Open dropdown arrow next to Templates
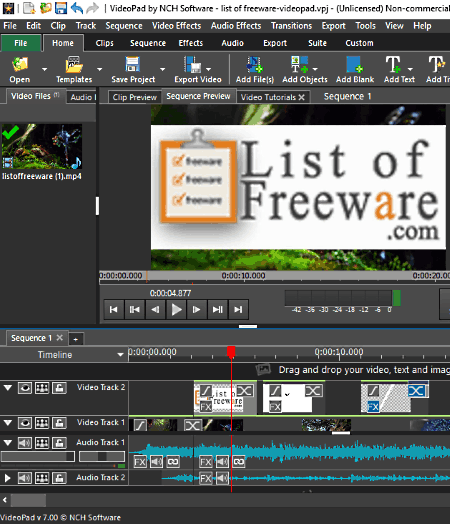Screen dimensions: 450x524 pyautogui.click(x=100, y=69)
